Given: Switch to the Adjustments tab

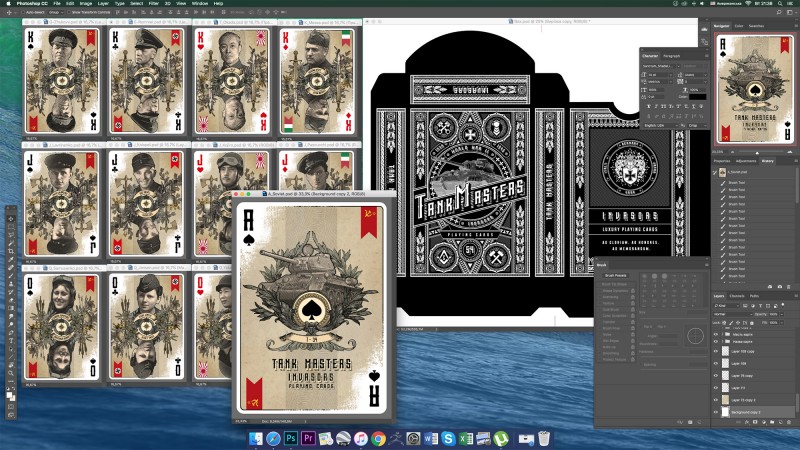Looking at the screenshot, I should (746, 161).
